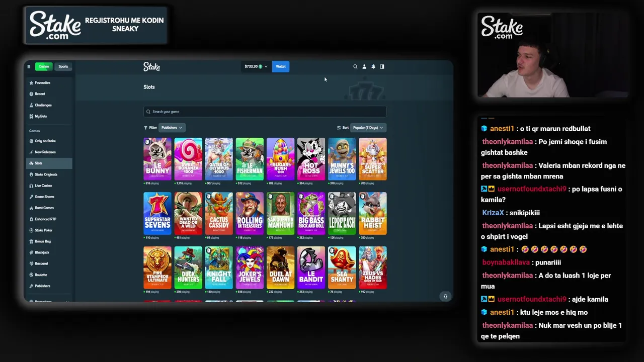The image size is (644, 362).
Task: Click the Challenges icon in sidebar
Action: click(31, 105)
